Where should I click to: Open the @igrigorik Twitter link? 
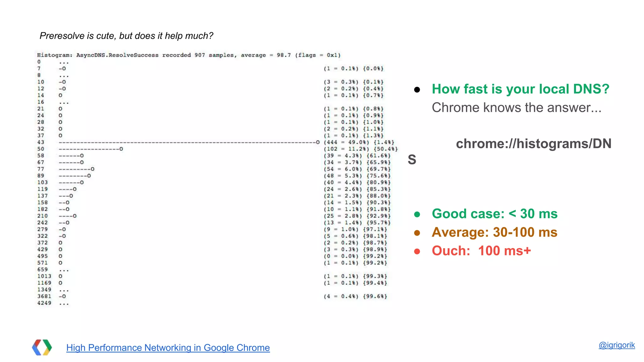coord(616,345)
